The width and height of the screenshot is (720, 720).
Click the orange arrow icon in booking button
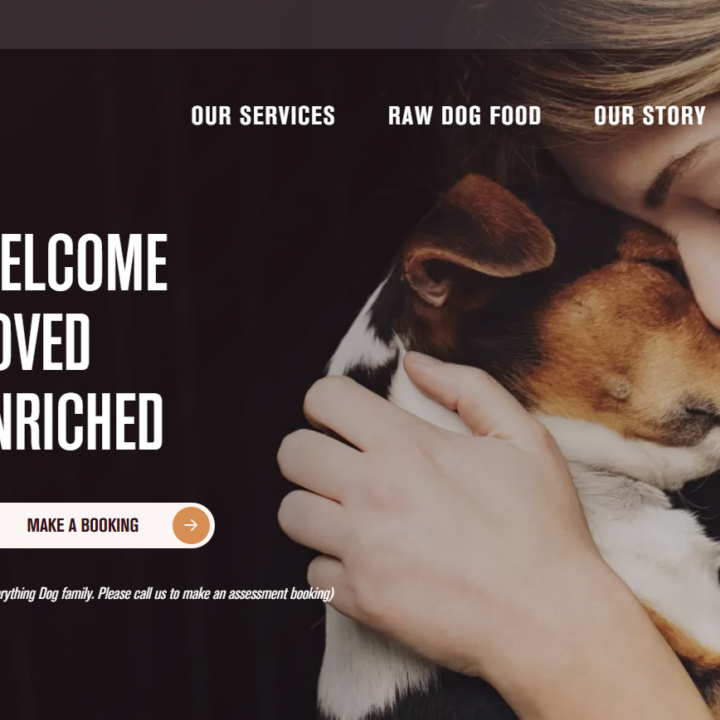tap(191, 525)
